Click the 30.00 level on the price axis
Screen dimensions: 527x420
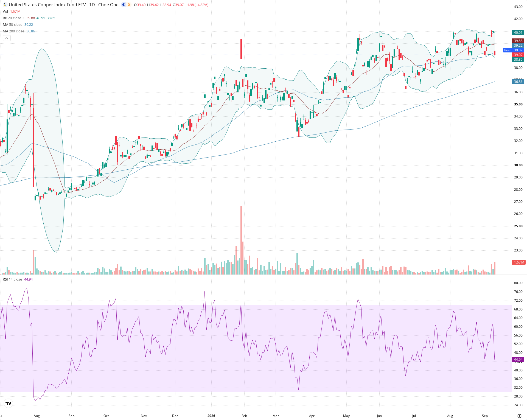[518, 165]
